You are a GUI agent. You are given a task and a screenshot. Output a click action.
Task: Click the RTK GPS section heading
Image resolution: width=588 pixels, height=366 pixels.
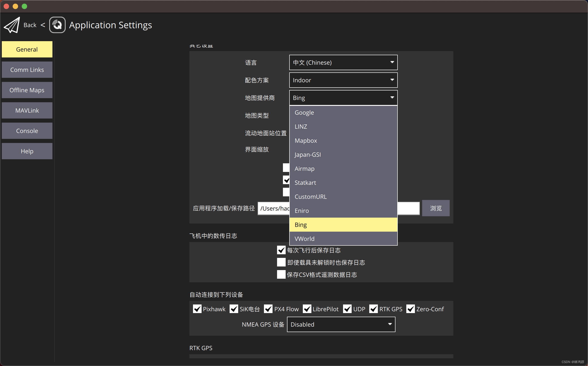201,348
